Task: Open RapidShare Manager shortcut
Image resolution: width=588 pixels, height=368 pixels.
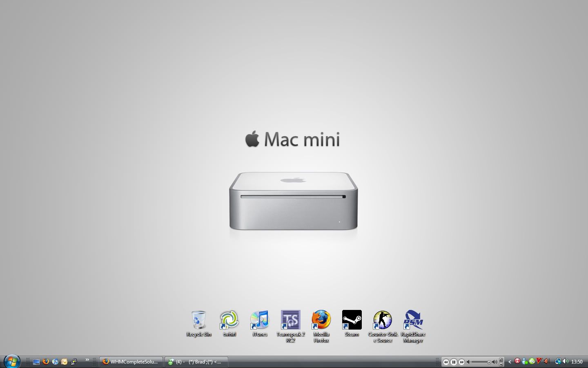Action: tap(413, 320)
